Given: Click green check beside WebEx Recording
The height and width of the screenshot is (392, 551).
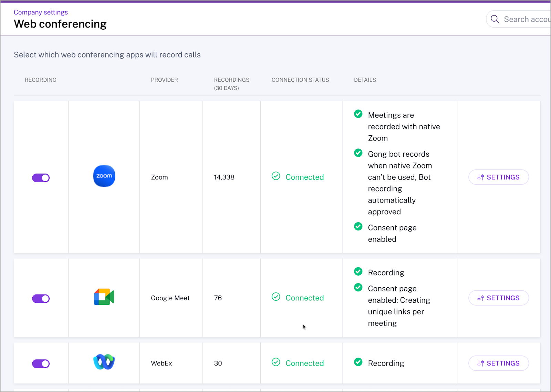Looking at the screenshot, I should coord(358,362).
